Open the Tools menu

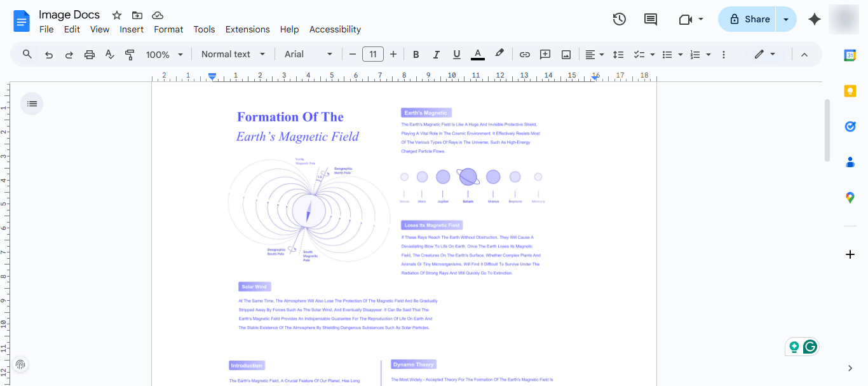204,29
